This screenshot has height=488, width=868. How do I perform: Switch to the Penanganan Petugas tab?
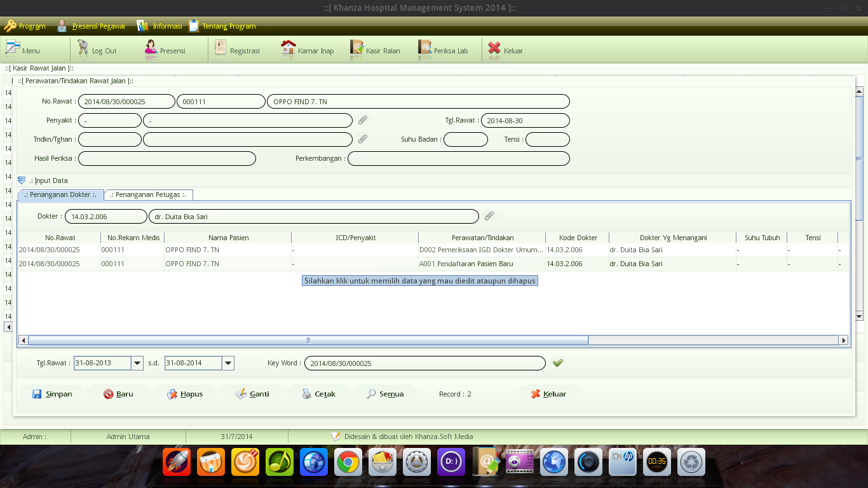click(x=149, y=195)
